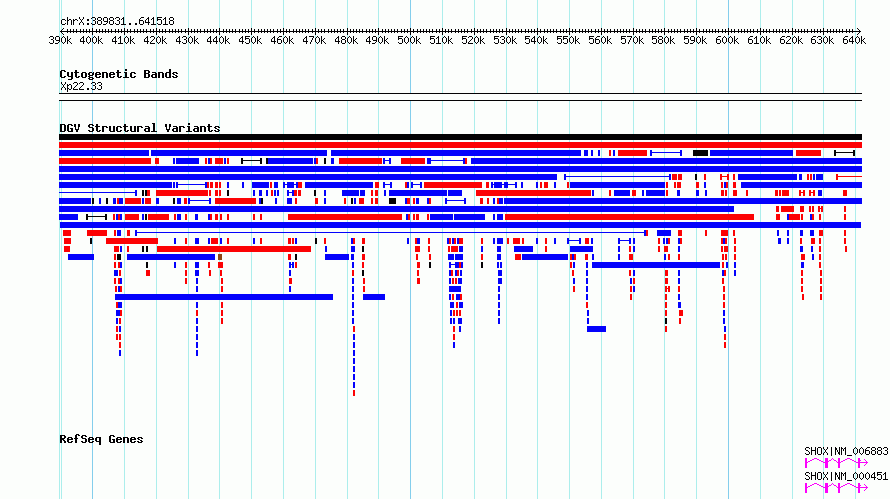
Task: Open the Cytogenetic Bands track title
Action: (x=119, y=74)
